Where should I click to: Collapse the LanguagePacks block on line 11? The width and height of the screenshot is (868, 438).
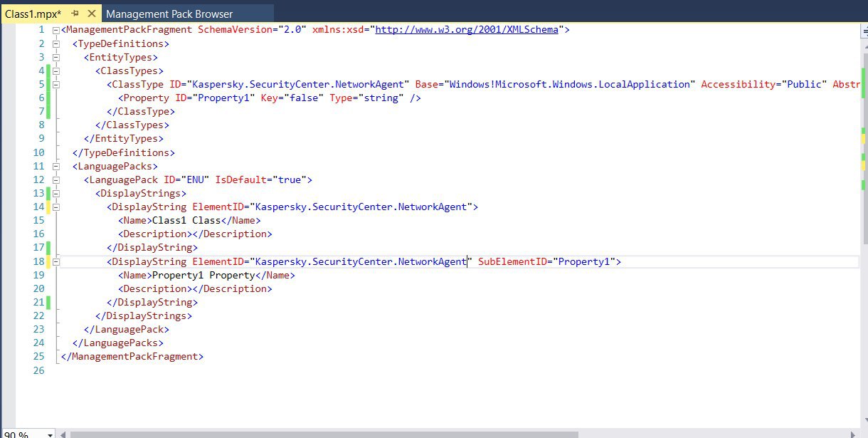pyautogui.click(x=56, y=166)
